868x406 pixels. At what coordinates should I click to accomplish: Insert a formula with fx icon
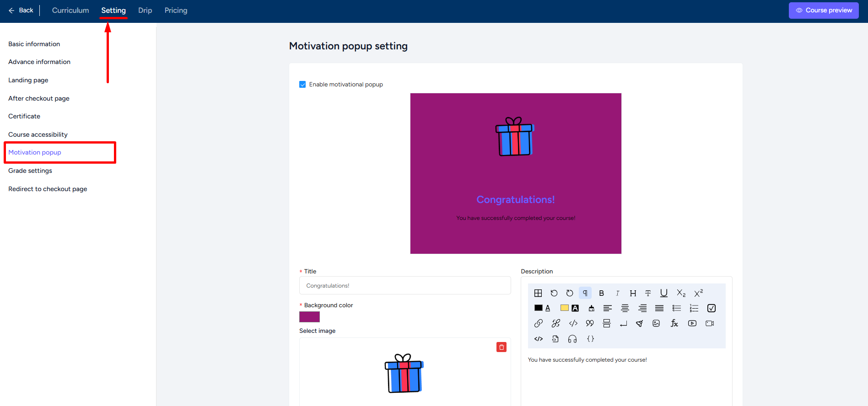(674, 323)
